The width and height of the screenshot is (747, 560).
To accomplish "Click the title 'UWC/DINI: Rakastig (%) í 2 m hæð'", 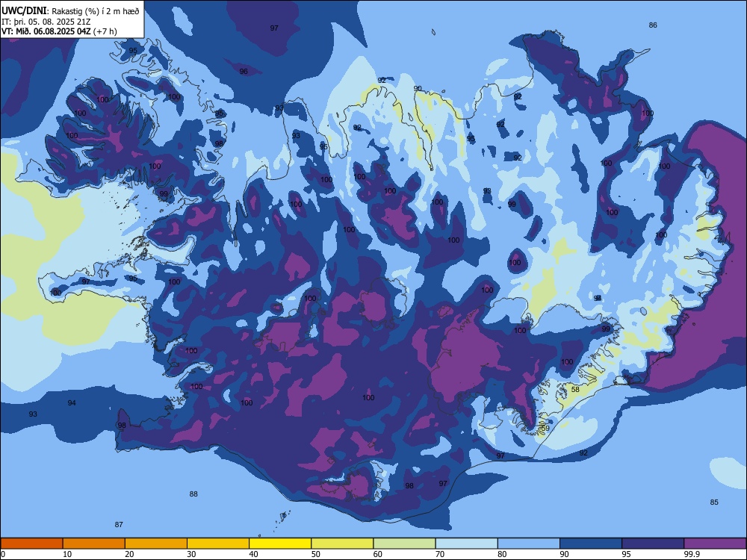I will point(71,11).
